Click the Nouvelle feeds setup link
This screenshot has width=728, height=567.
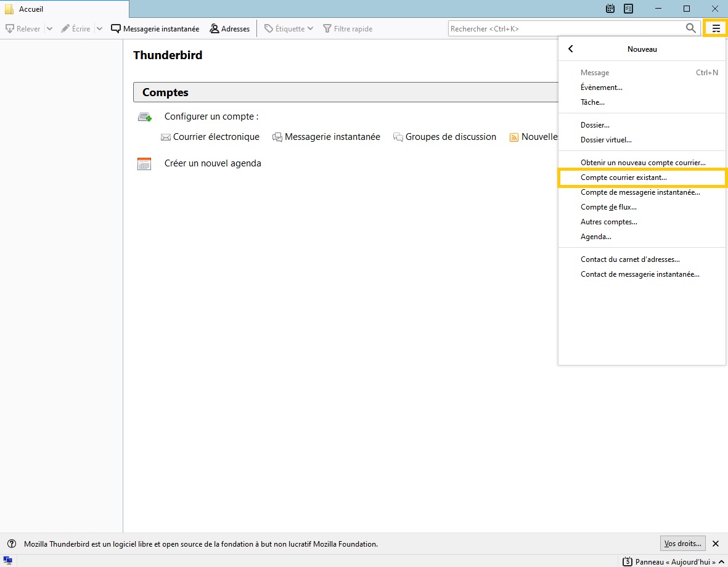[x=539, y=137]
